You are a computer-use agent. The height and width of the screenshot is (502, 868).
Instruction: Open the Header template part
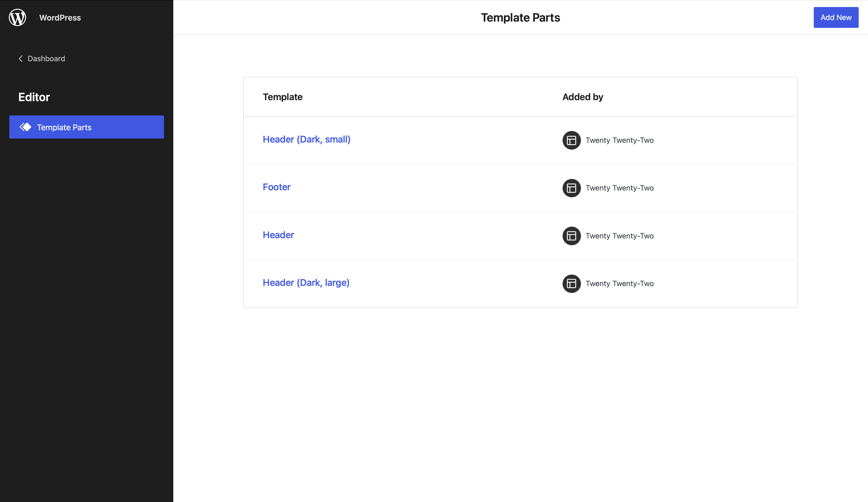(x=278, y=235)
